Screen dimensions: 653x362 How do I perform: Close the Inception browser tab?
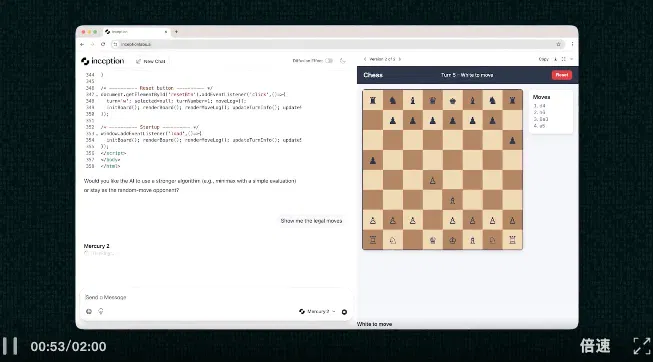166,32
